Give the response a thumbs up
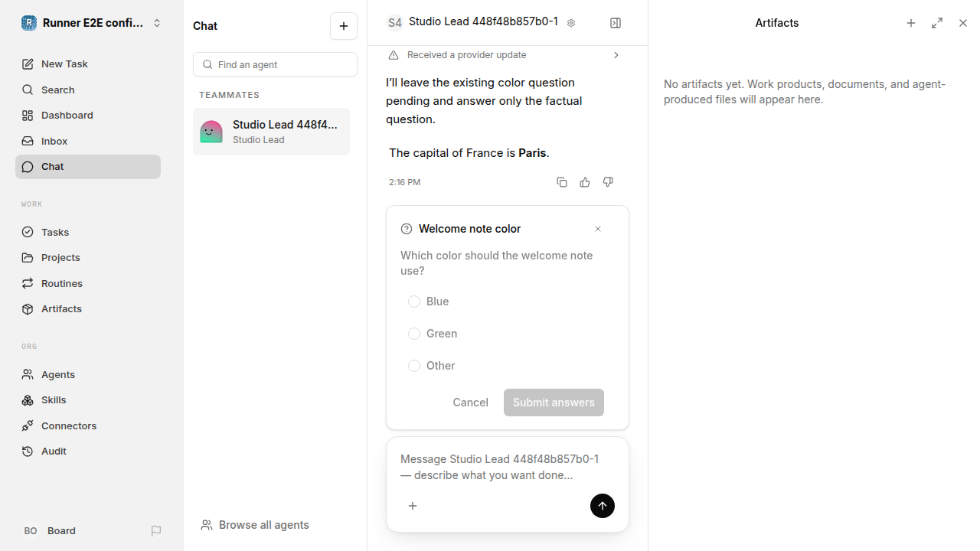The width and height of the screenshot is (980, 551). tap(585, 182)
